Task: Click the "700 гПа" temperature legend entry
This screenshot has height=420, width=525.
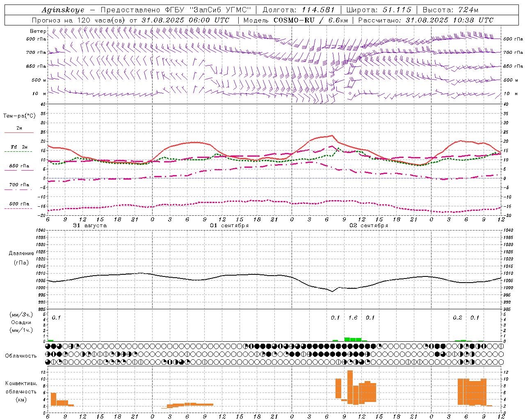Action: (19, 186)
